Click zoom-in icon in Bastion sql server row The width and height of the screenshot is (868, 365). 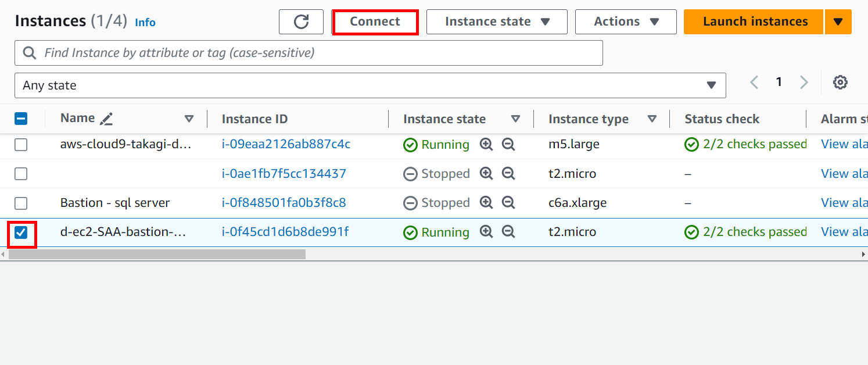tap(486, 203)
